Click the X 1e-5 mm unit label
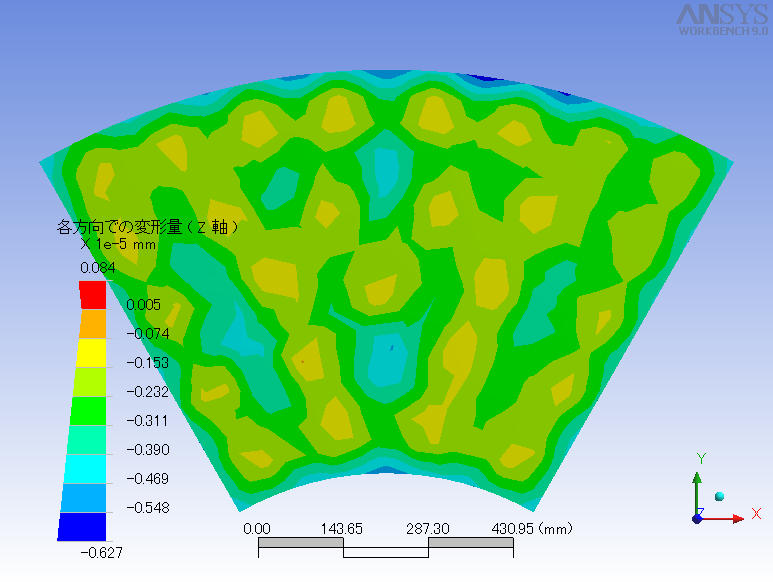This screenshot has height=582, width=773. click(118, 244)
